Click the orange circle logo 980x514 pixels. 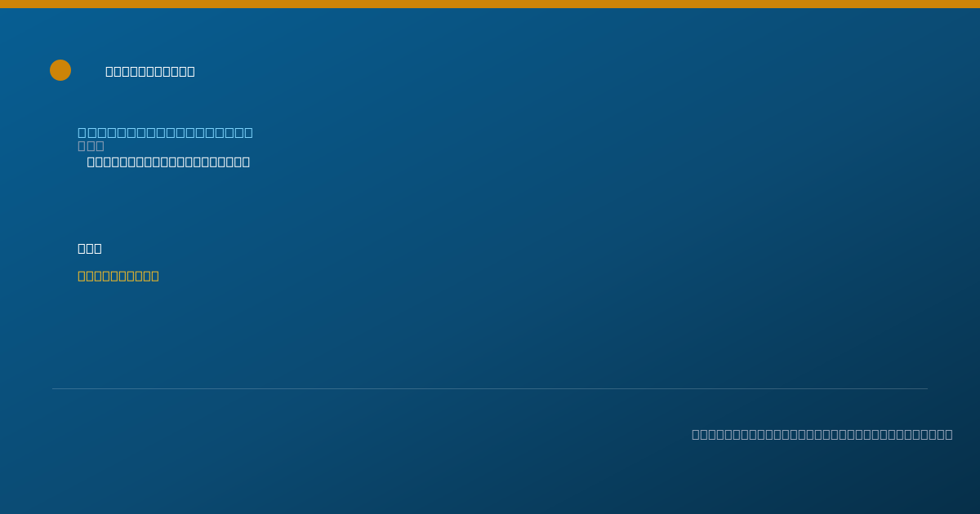point(60,70)
